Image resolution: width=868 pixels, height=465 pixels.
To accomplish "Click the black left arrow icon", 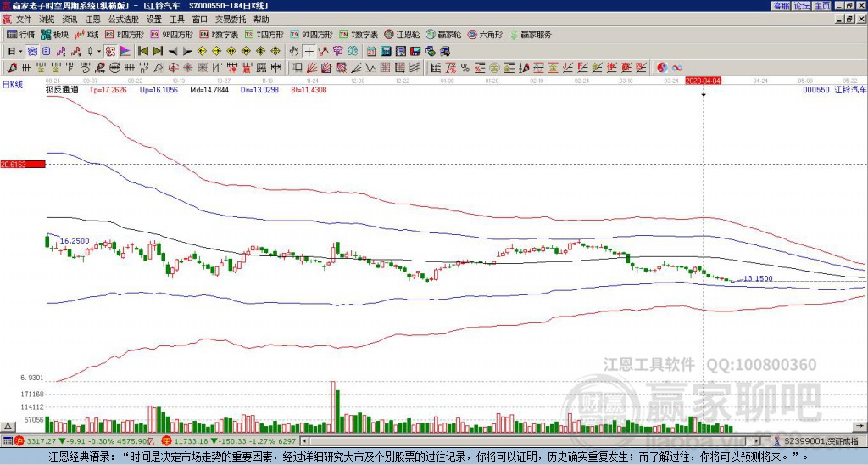I will [173, 52].
